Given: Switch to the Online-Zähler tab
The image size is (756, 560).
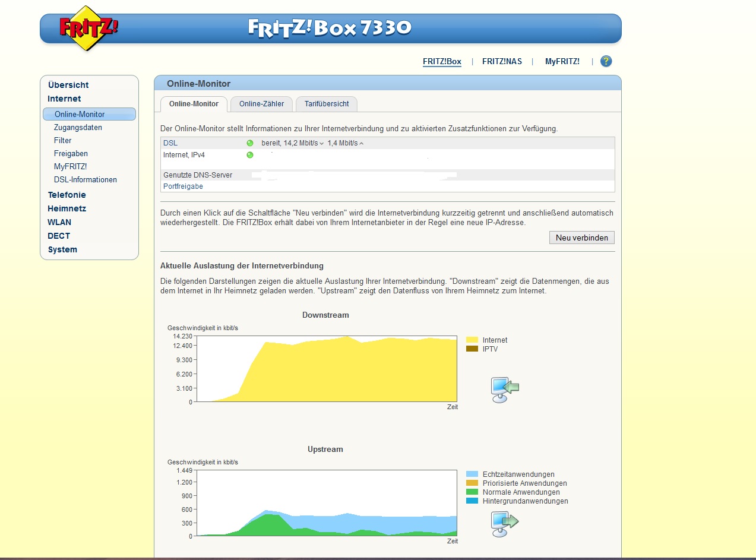Looking at the screenshot, I should coord(261,104).
